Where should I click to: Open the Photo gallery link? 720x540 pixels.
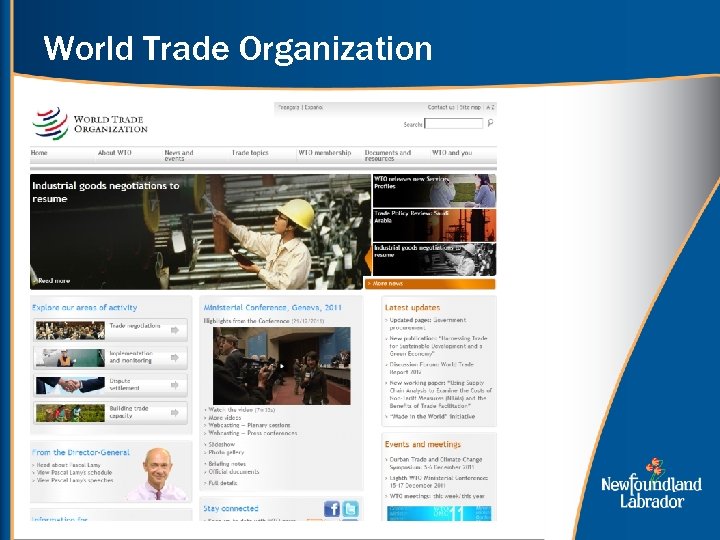(226, 452)
